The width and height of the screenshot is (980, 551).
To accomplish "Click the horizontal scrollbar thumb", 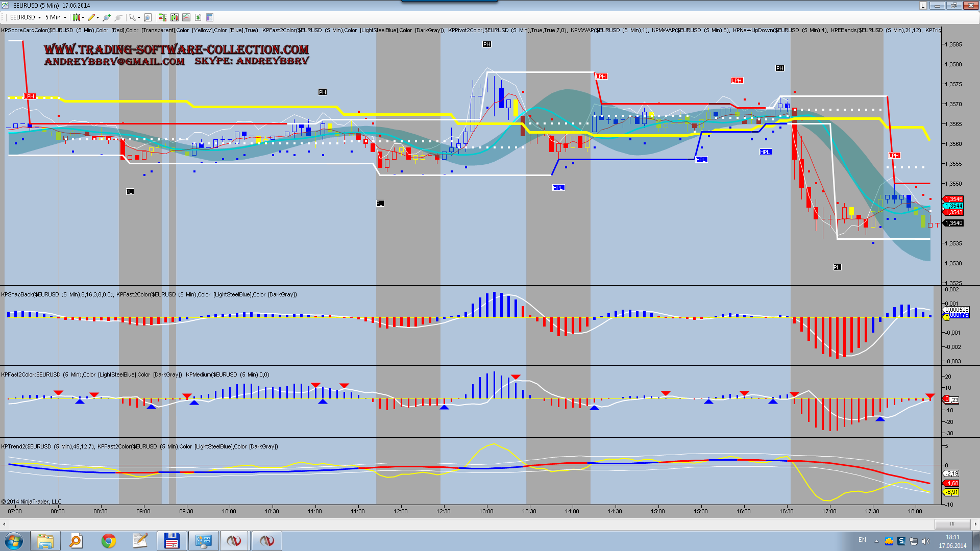I will click(952, 523).
